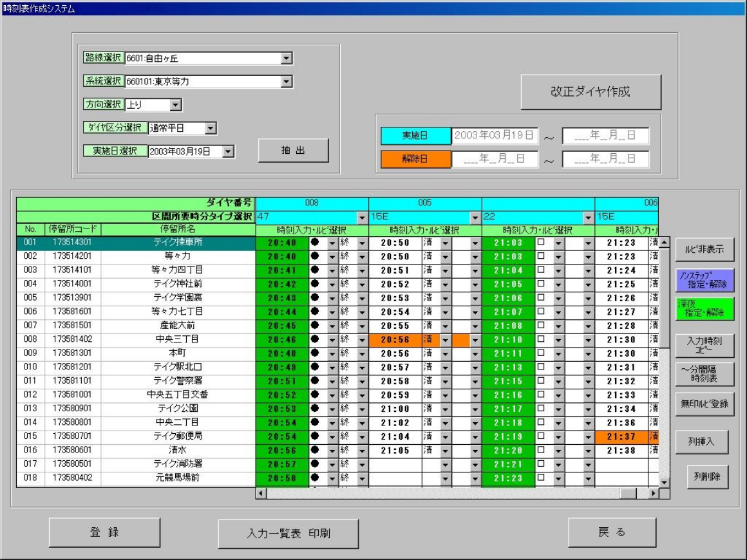Click the 解除日 end date field after the tilde

pos(605,159)
